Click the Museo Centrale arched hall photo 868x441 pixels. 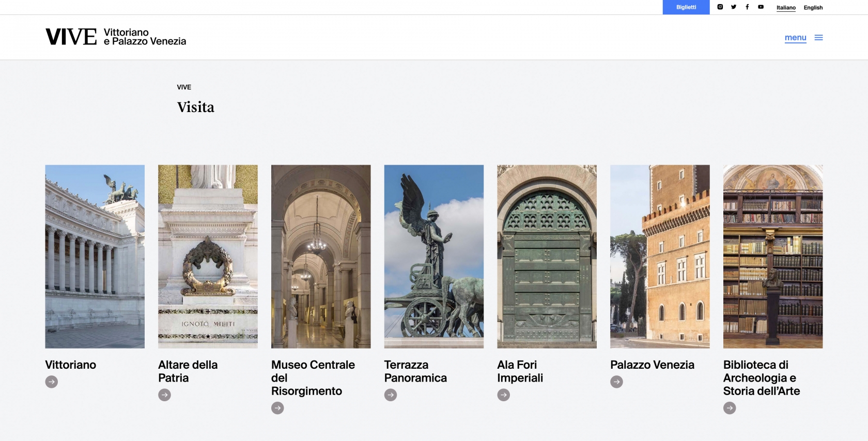coord(321,257)
